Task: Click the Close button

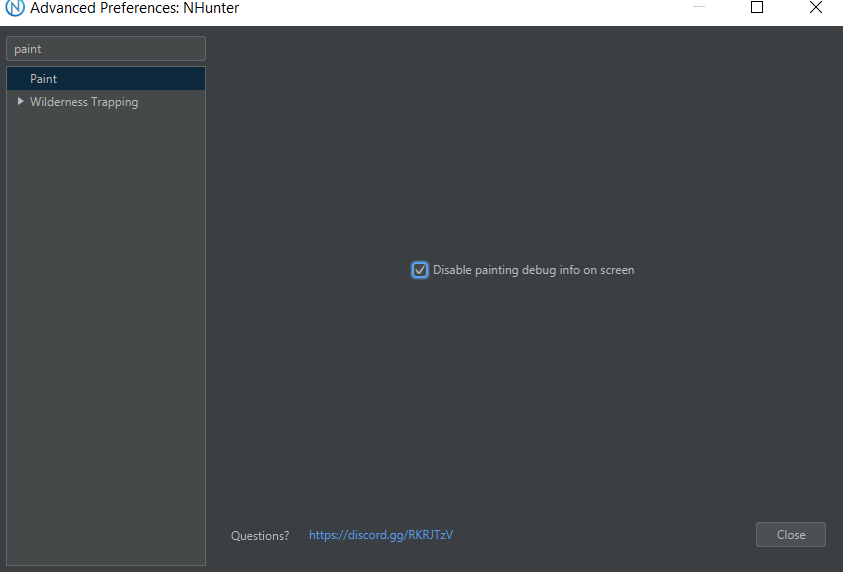Action: [x=790, y=534]
